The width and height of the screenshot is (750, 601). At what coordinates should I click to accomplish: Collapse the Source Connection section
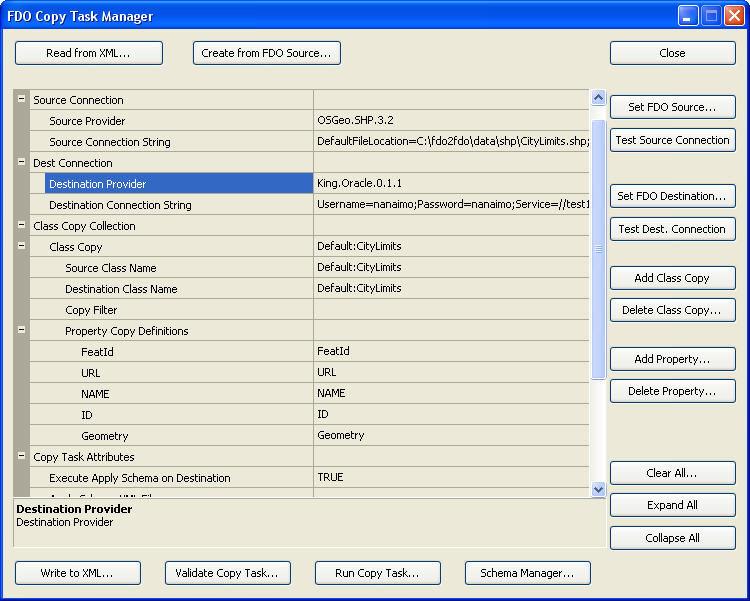coord(21,100)
